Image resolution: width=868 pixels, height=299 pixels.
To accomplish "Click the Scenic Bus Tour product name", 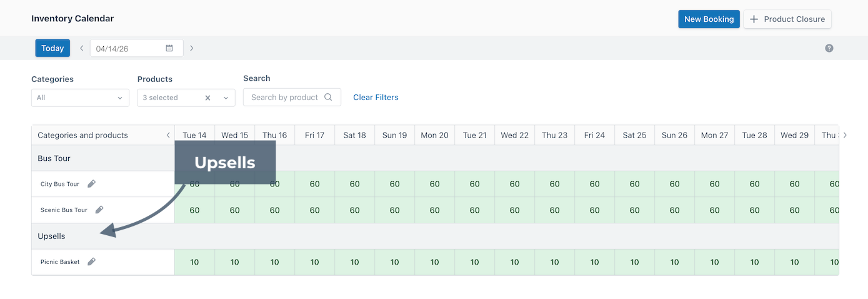I will tap(64, 210).
